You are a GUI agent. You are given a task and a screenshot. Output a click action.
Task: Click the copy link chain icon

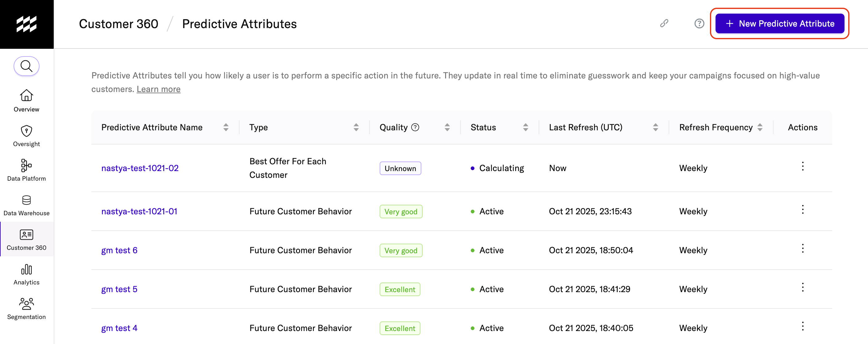click(664, 23)
